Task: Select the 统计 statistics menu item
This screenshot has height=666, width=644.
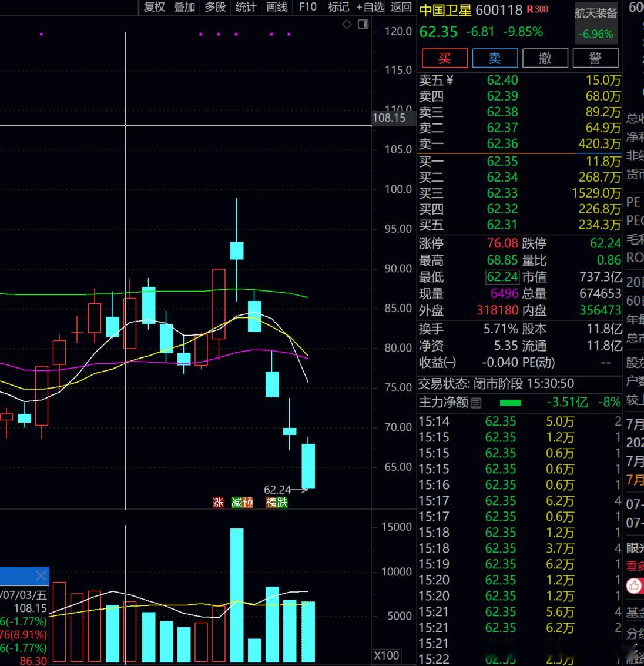Action: click(246, 7)
